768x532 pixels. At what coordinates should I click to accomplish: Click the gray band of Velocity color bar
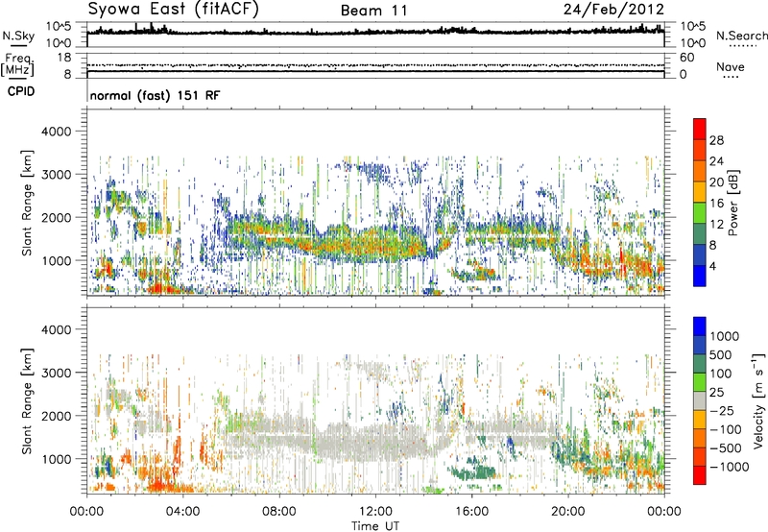pyautogui.click(x=700, y=401)
